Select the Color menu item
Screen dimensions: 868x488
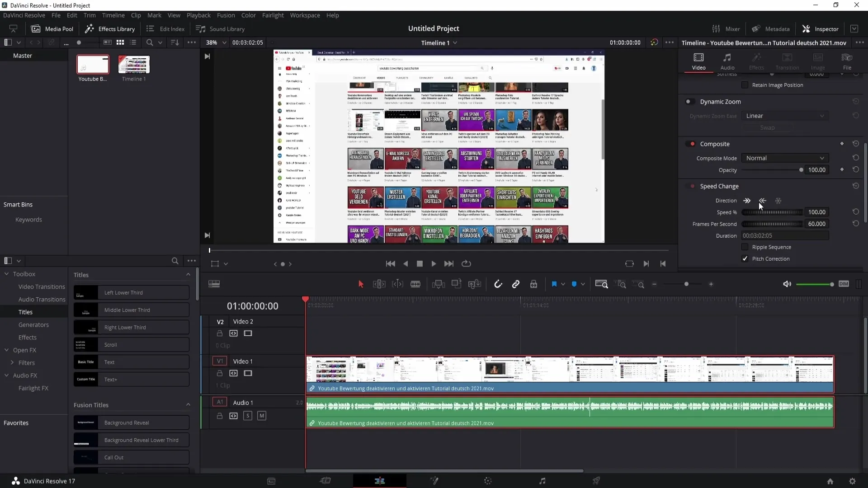tap(249, 15)
